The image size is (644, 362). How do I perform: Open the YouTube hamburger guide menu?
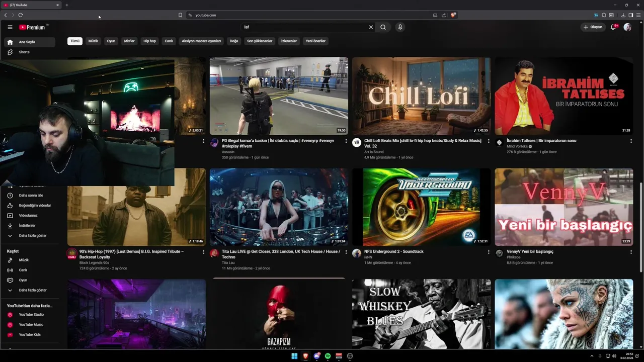(x=10, y=27)
